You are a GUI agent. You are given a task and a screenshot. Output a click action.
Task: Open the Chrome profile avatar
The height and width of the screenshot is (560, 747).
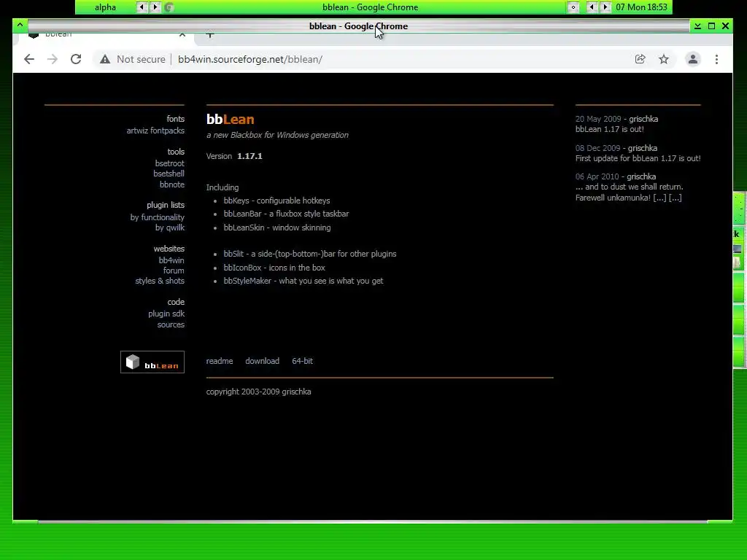click(x=693, y=59)
